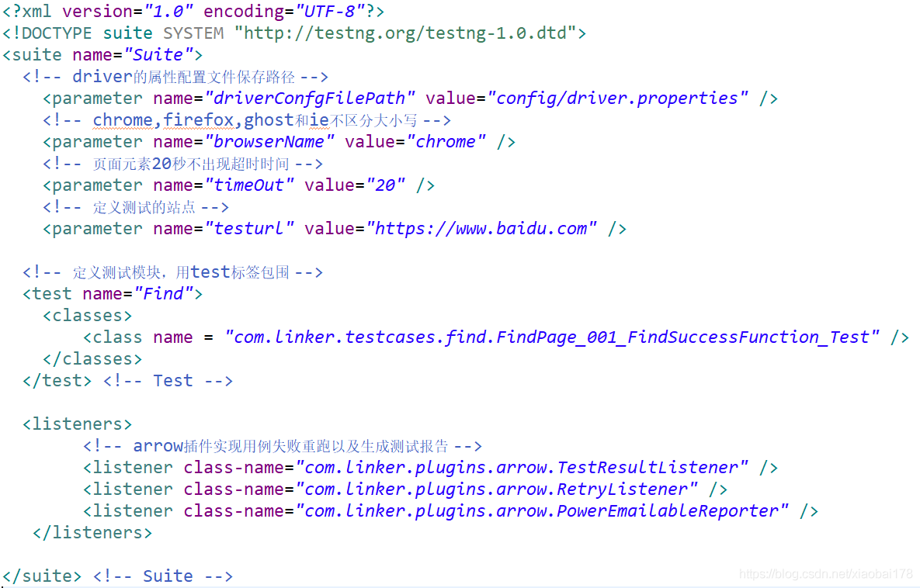Click the <!-- Test --> trailing comment

click(x=168, y=380)
